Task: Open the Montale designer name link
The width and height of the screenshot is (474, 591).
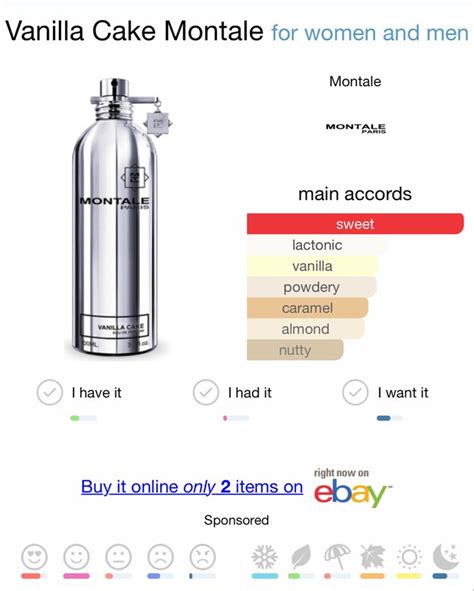Action: point(355,81)
